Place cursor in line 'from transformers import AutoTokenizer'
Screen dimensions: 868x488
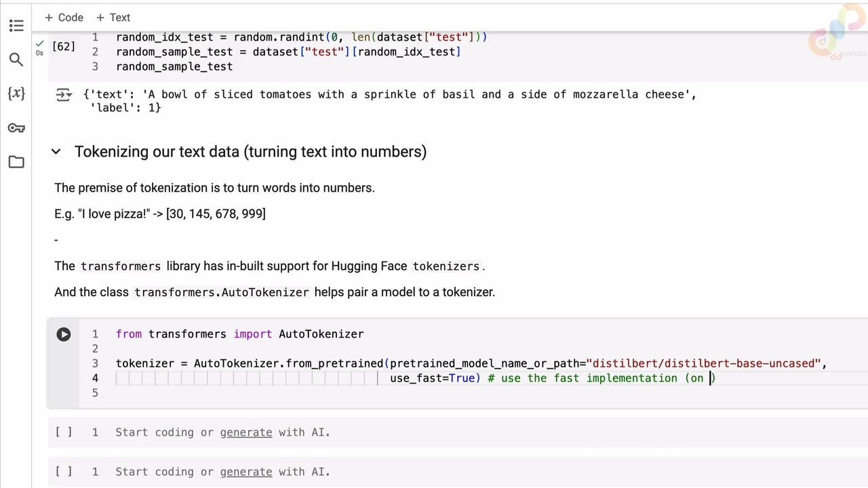(239, 334)
